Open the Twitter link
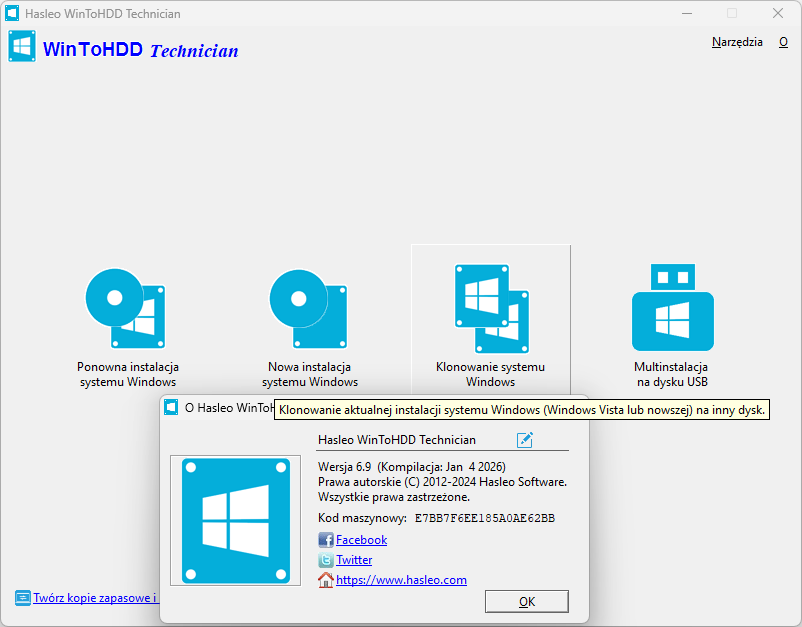This screenshot has height=627, width=802. coord(354,559)
